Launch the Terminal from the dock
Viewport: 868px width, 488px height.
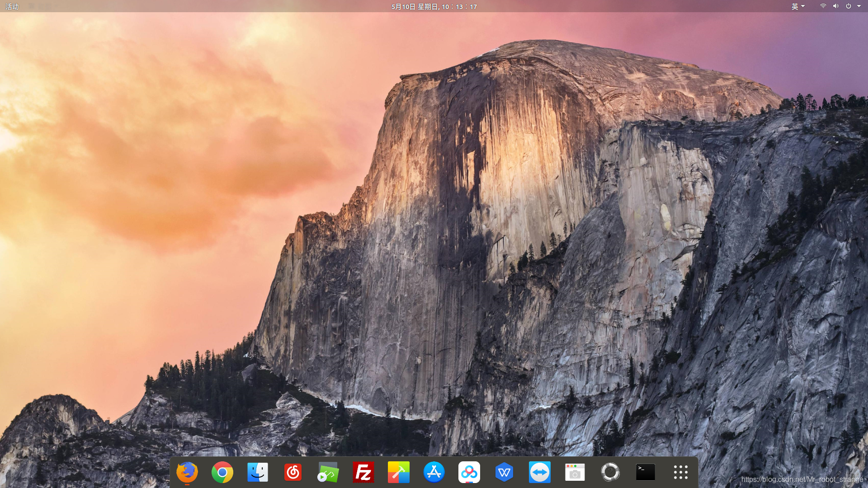tap(646, 472)
